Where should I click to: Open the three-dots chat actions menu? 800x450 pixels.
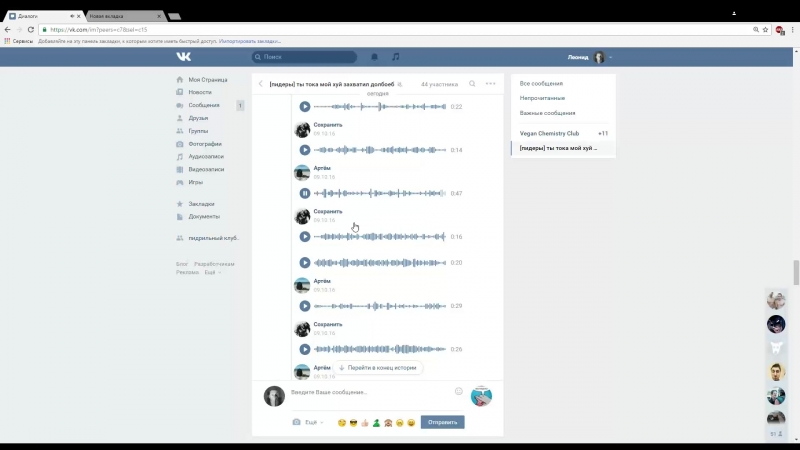pos(490,84)
